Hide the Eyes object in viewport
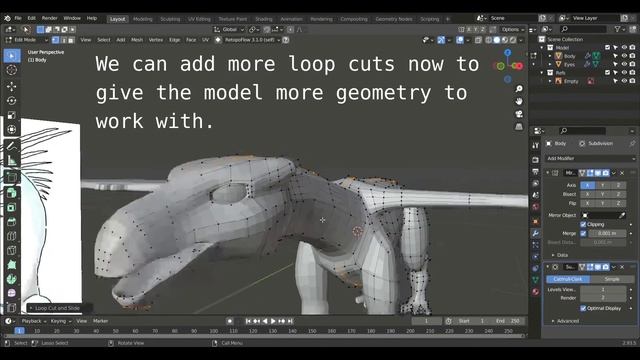Viewport: 640px width, 360px height. (x=624, y=64)
